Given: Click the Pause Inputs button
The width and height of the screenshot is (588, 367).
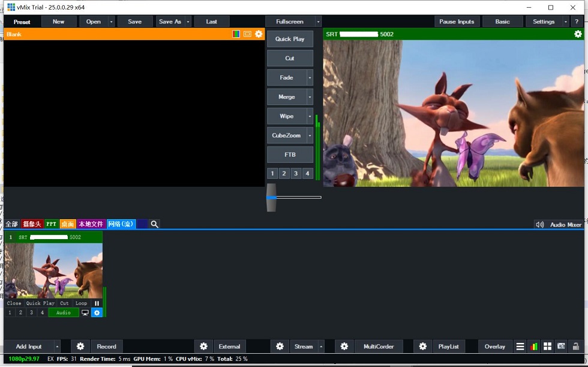Looking at the screenshot, I should (457, 22).
